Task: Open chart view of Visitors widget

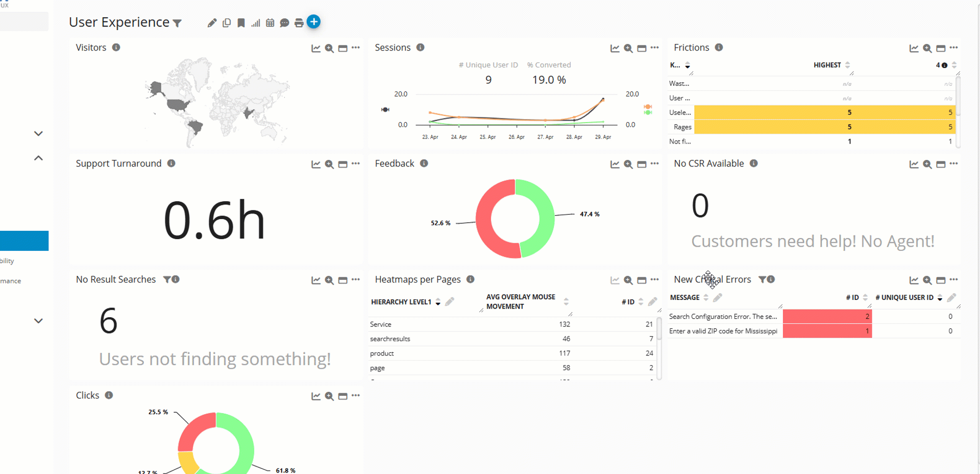Action: [x=316, y=49]
